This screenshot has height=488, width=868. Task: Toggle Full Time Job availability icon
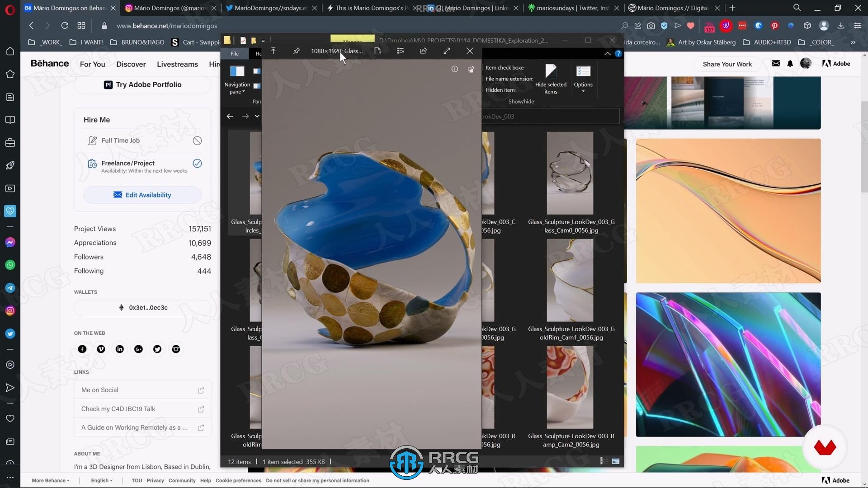point(197,141)
